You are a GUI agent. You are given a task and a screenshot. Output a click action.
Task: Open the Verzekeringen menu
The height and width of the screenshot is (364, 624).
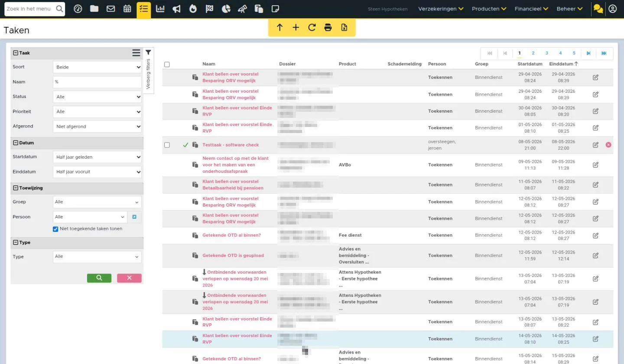tap(441, 9)
